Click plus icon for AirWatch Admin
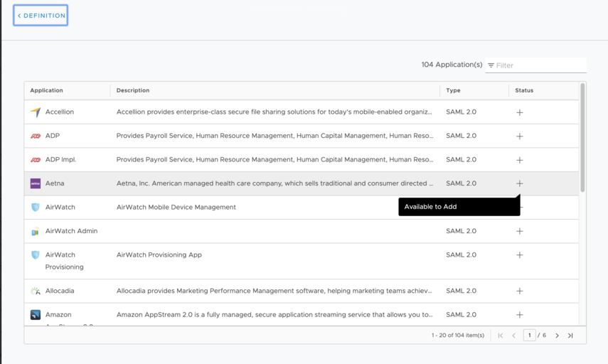This screenshot has width=608, height=364. 519,231
